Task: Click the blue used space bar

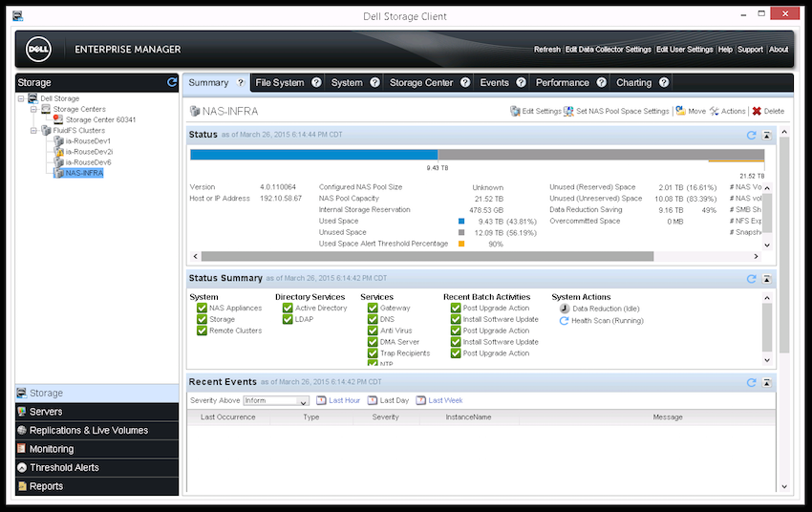Action: click(314, 155)
